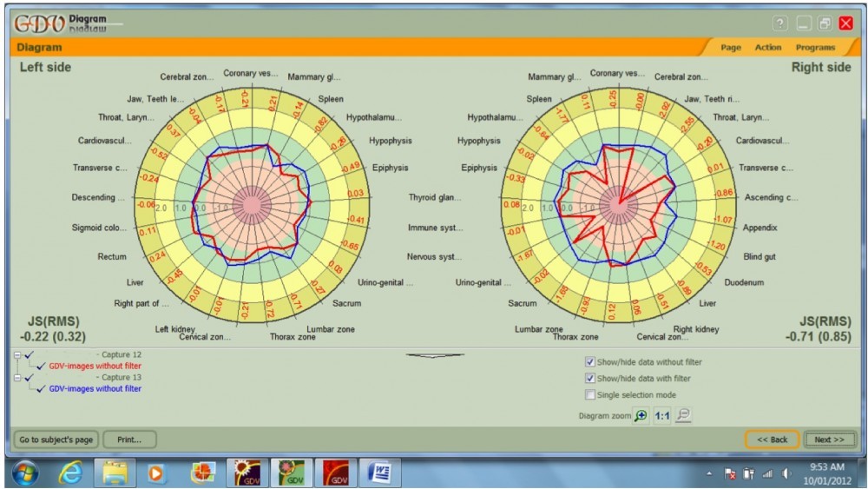
Task: Open the Programs menu
Action: point(815,48)
